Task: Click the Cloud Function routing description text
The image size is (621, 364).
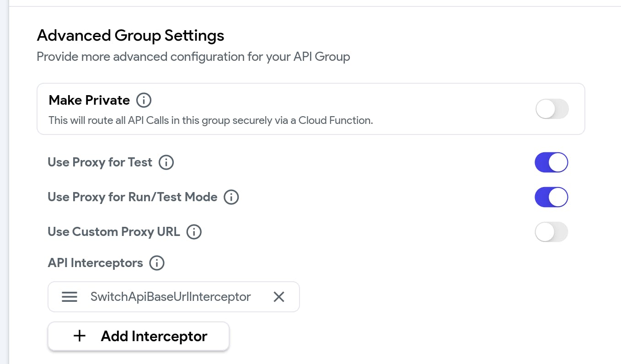Action: 210,121
